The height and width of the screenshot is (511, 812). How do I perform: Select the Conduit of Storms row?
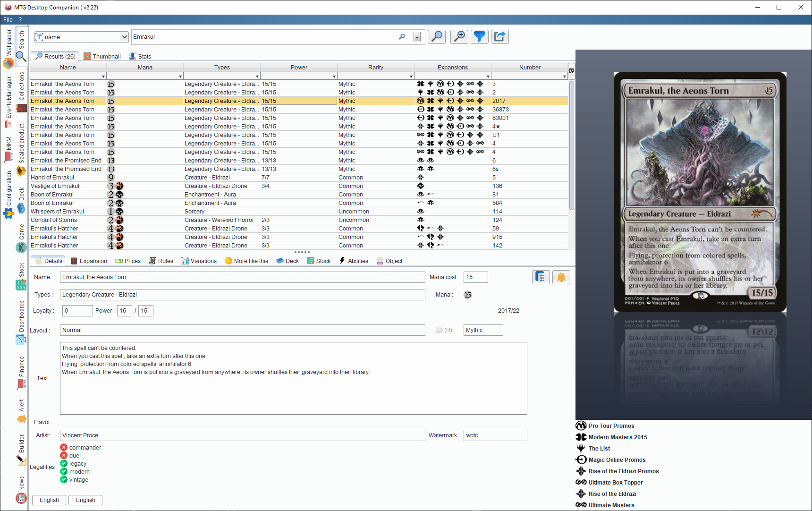299,220
